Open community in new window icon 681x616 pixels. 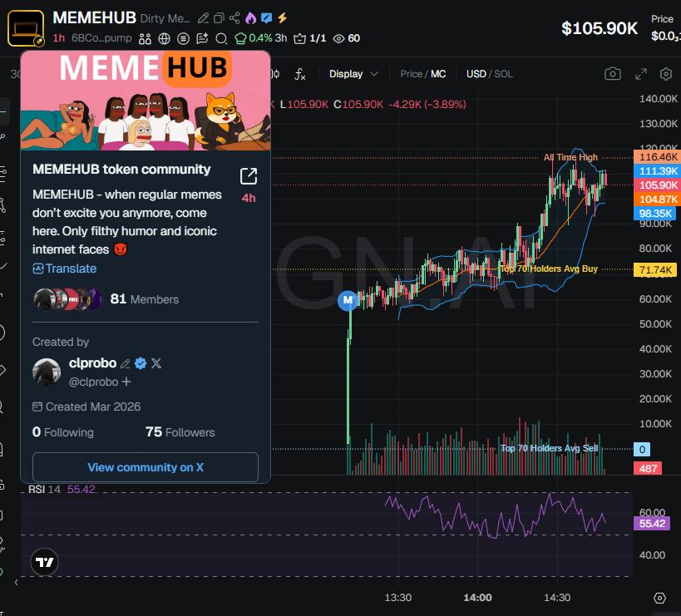249,176
